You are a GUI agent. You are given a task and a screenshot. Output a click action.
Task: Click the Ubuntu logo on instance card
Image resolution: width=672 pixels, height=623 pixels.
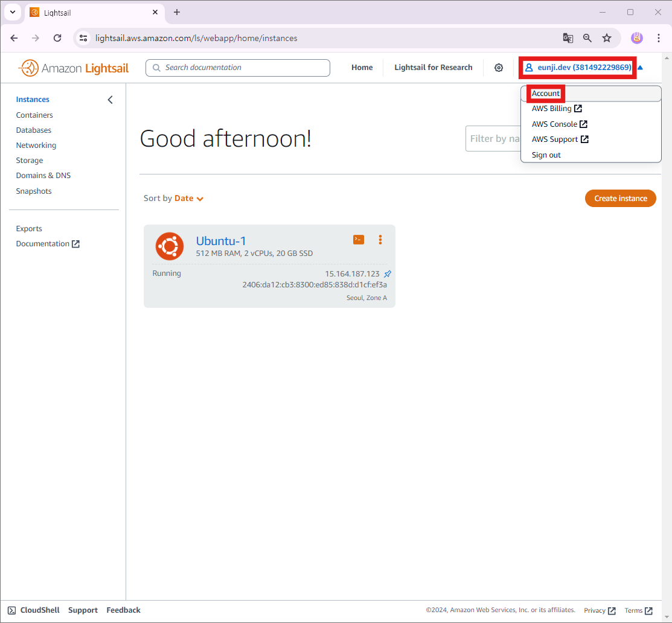point(170,246)
